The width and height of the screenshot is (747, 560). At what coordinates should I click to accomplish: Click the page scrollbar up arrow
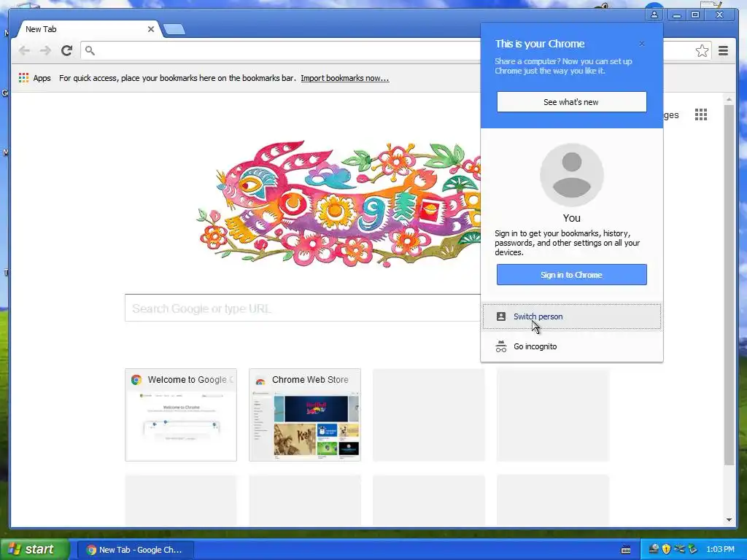tap(729, 99)
